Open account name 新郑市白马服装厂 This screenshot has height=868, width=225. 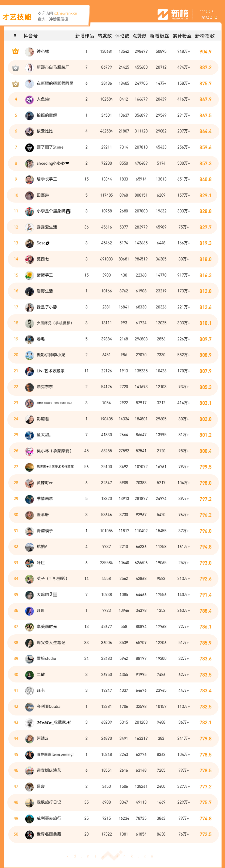[53, 67]
